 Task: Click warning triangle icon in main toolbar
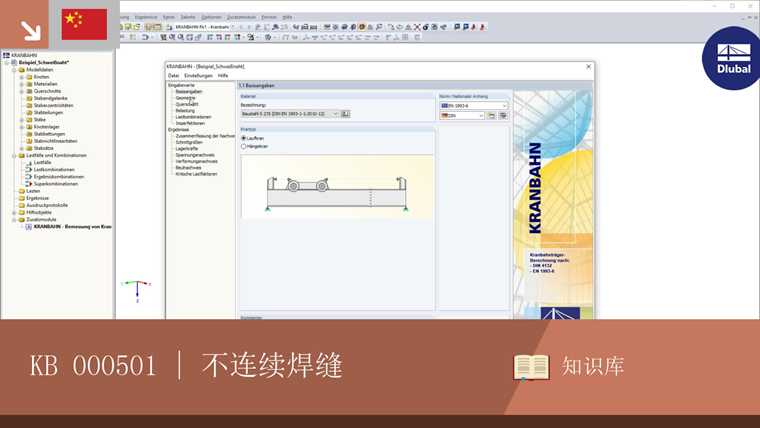click(409, 27)
